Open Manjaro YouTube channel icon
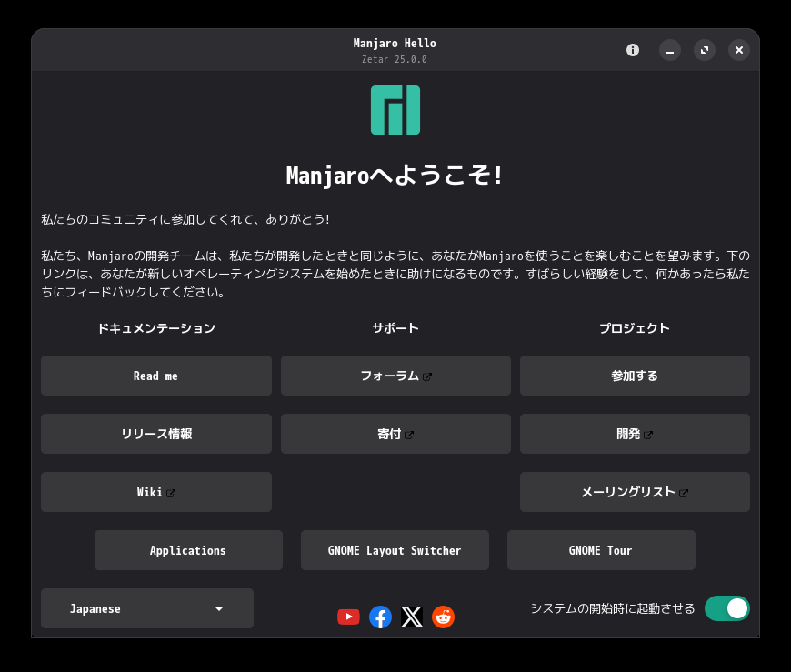This screenshot has width=791, height=672. 348,617
